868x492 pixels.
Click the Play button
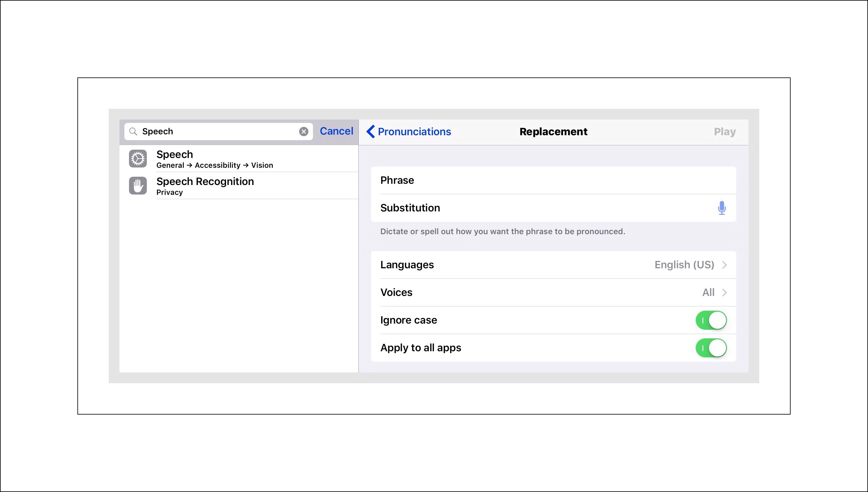725,132
